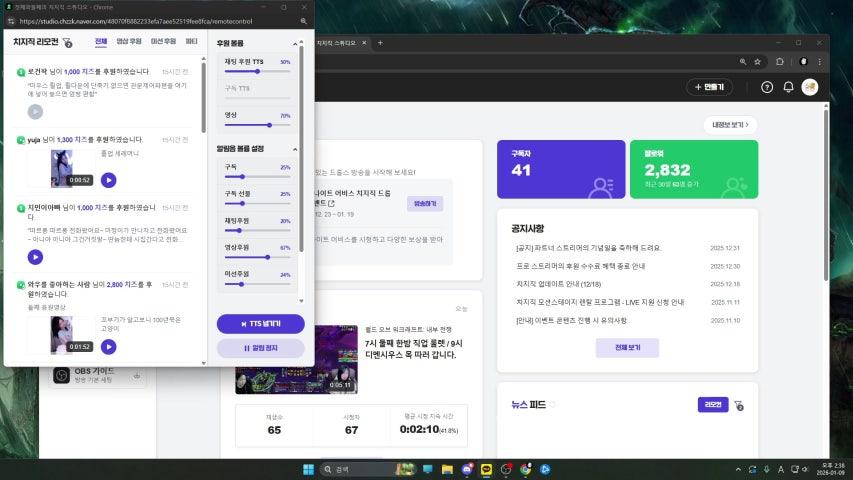Play 치민이아빠's 1,000 치즈 TTS donation
The width and height of the screenshot is (853, 480).
(35, 257)
